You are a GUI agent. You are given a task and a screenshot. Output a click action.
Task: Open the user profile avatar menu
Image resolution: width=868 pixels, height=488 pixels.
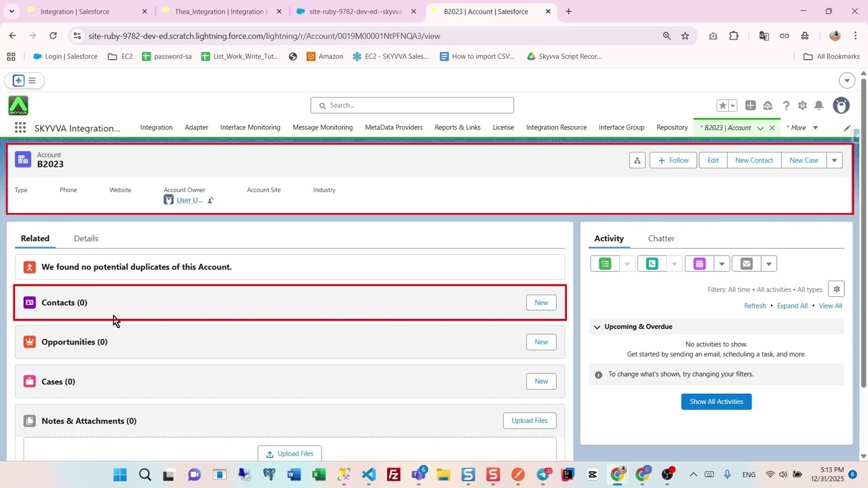coord(841,105)
